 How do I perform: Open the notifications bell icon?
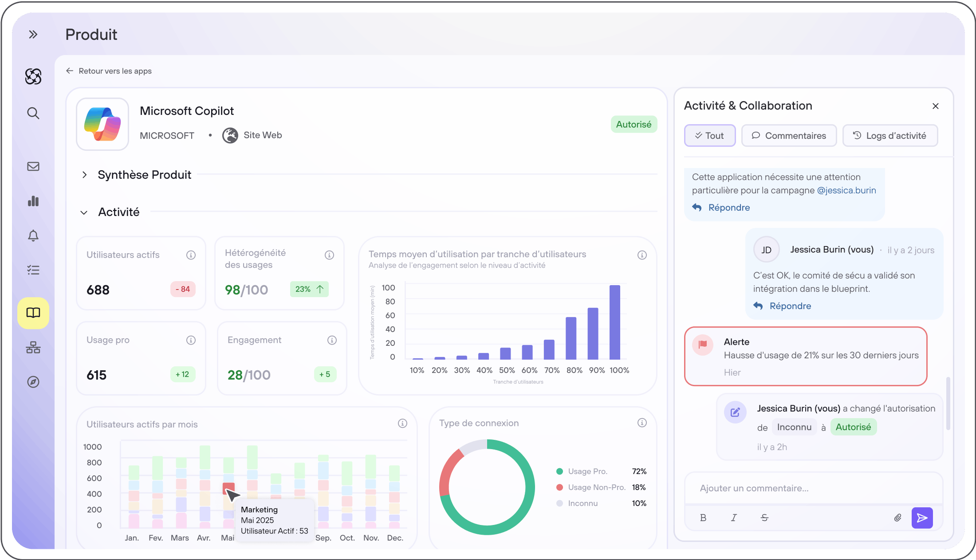33,235
